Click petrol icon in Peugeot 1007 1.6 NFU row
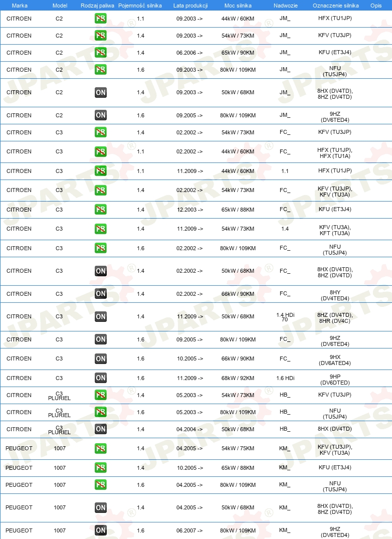 (x=101, y=485)
